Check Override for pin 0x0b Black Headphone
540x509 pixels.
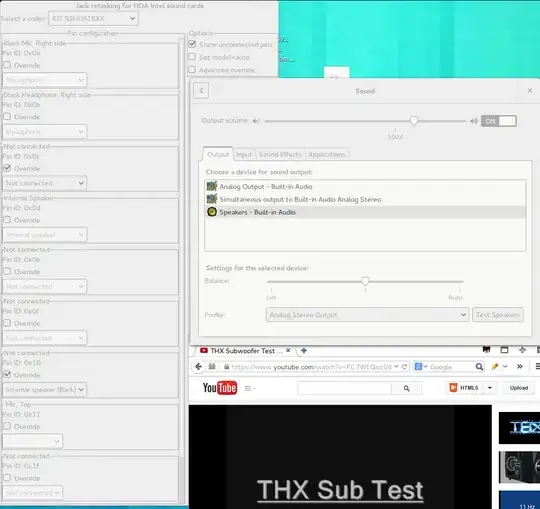[x=7, y=116]
